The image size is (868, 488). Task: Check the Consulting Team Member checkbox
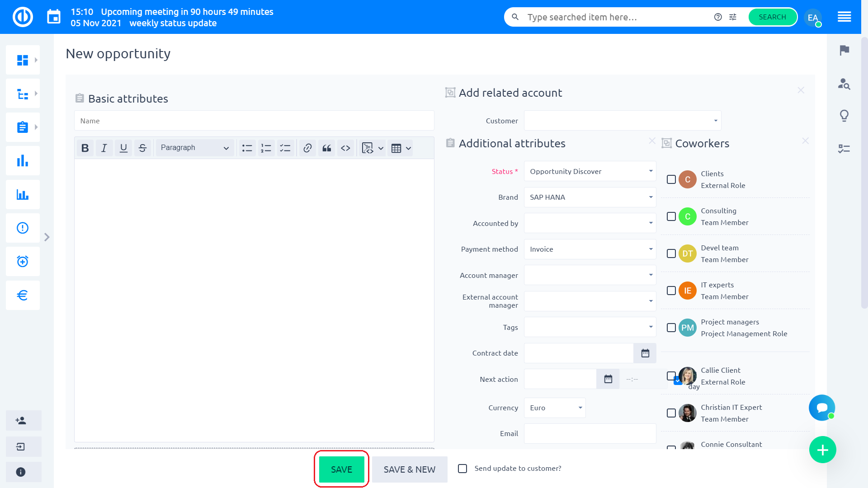pos(671,216)
